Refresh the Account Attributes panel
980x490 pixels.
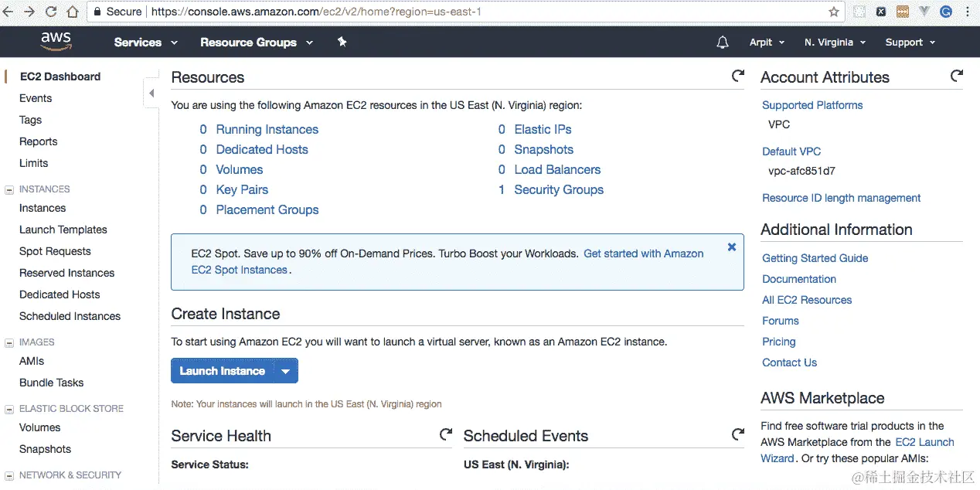click(957, 76)
